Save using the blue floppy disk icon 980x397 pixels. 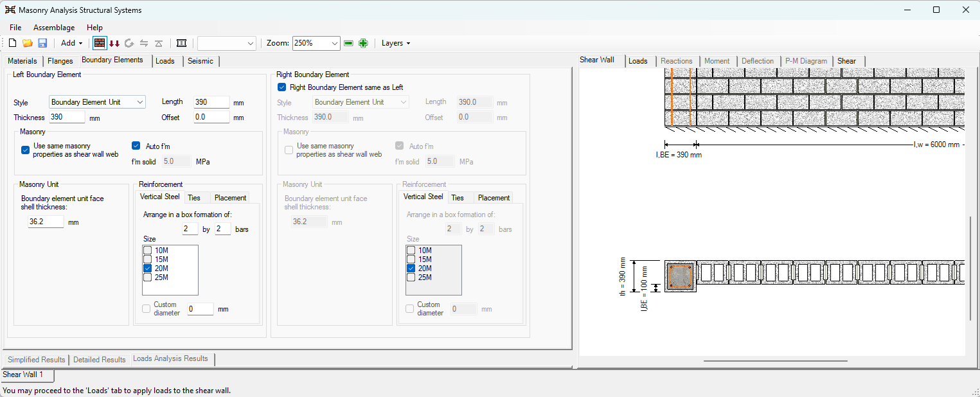(x=42, y=43)
